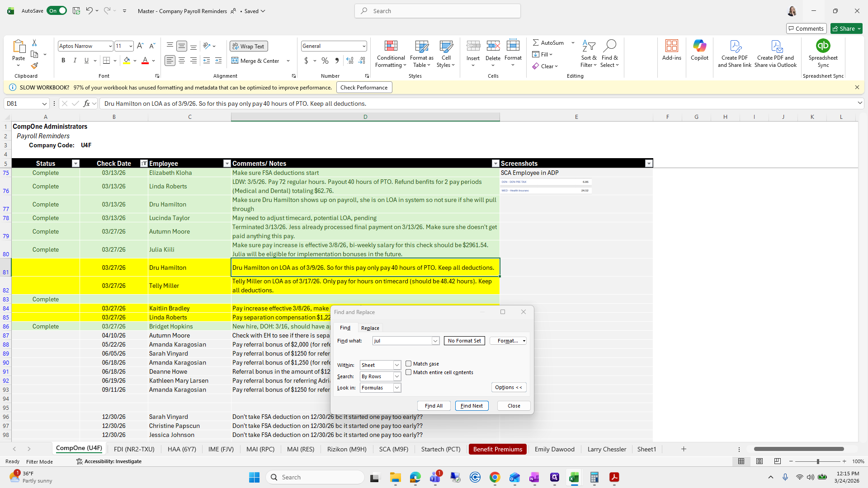The image size is (868, 488).
Task: Click the zoom slider handle
Action: (x=817, y=461)
